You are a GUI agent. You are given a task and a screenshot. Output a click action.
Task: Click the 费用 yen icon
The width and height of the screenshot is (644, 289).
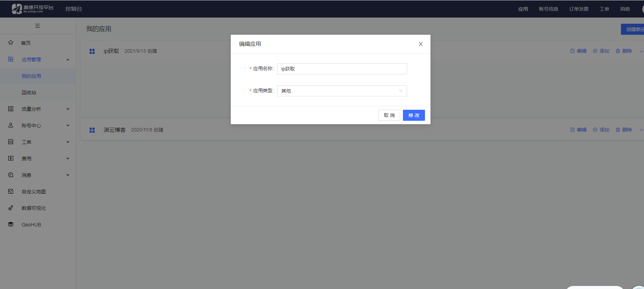pyautogui.click(x=11, y=158)
